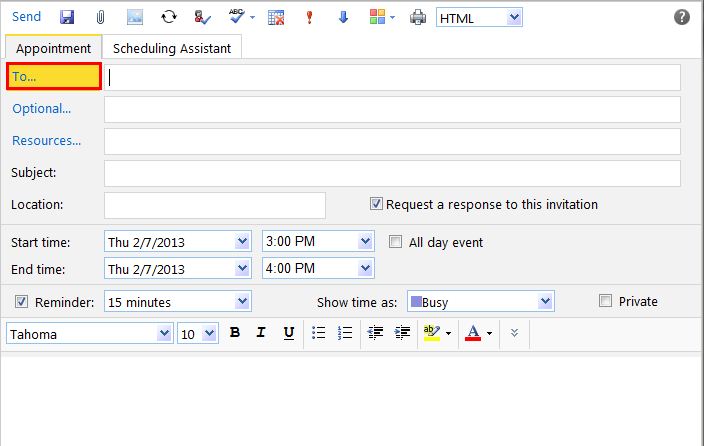Open the 3:00 PM start time dropdown
The image size is (704, 446).
[x=365, y=242]
